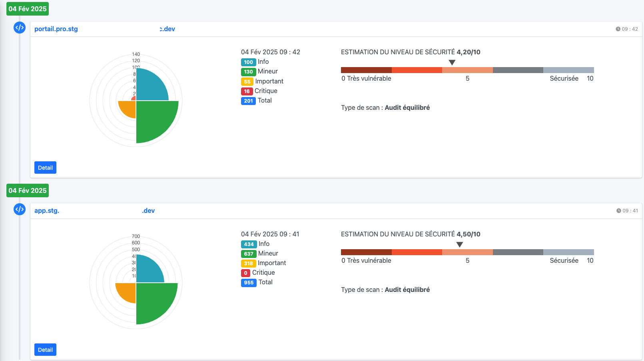Image resolution: width=644 pixels, height=361 pixels.
Task: Click the clock icon next to 09 : 42
Action: point(618,29)
